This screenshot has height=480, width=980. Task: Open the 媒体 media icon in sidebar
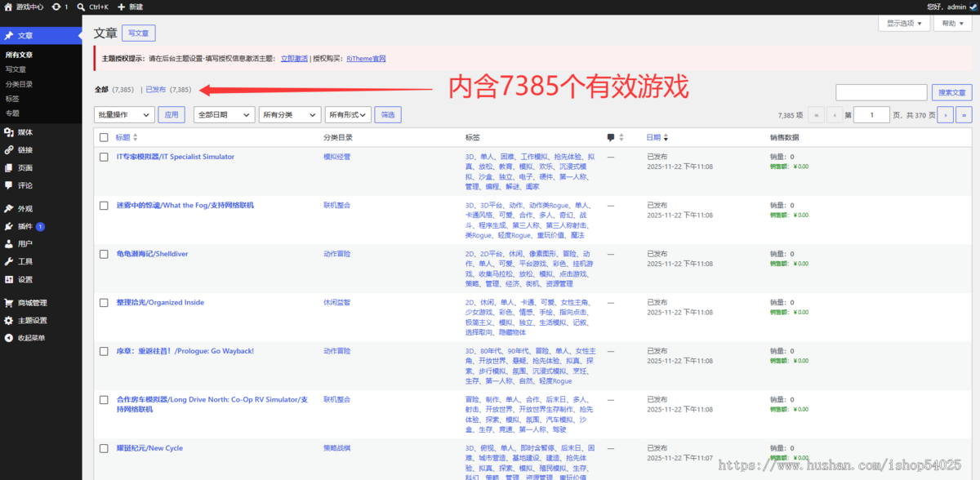(x=8, y=132)
